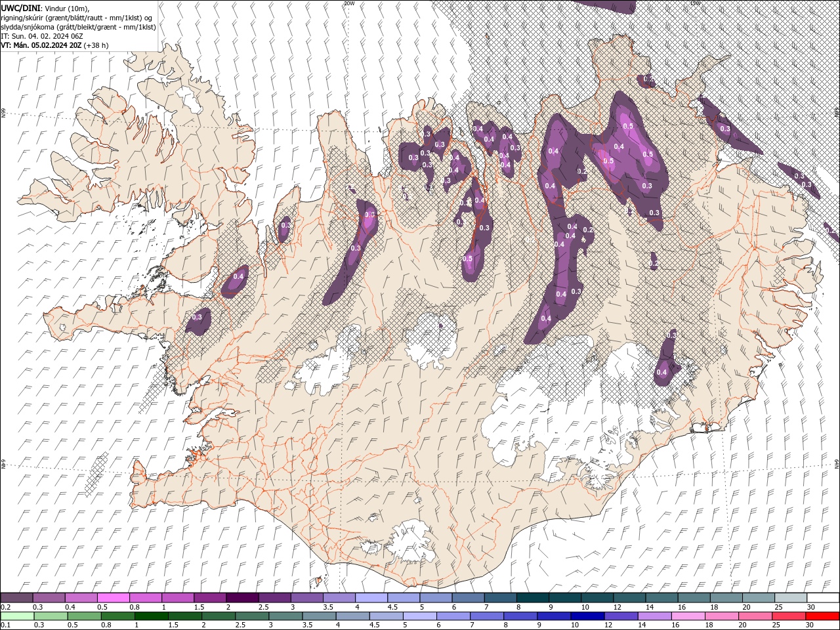
Task: Select the 2 green swatch in lower rain legend
Action: pyautogui.click(x=219, y=616)
